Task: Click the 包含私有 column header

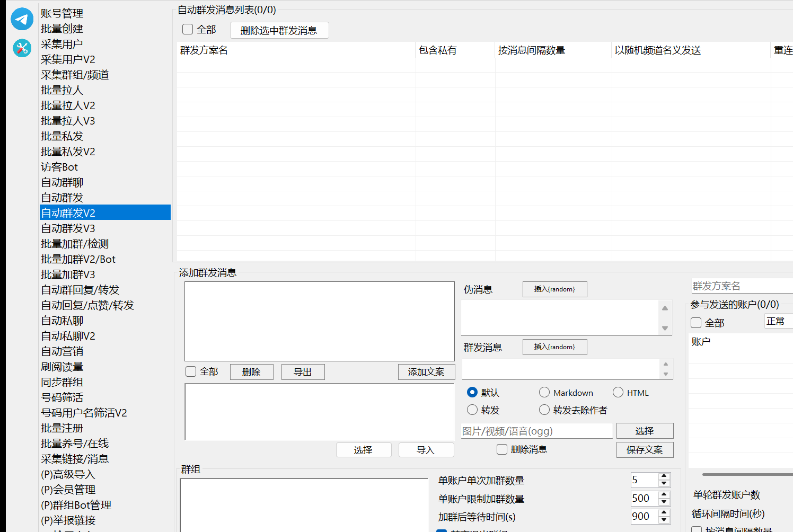Action: coord(455,50)
